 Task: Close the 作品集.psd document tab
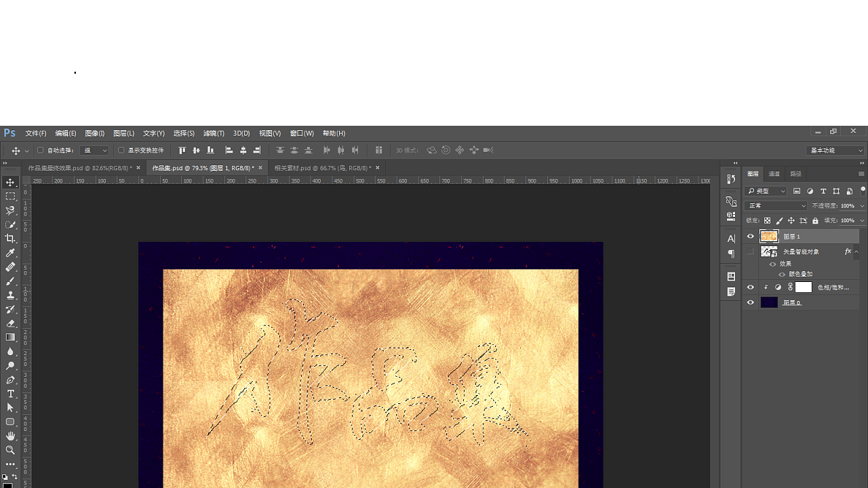[260, 168]
